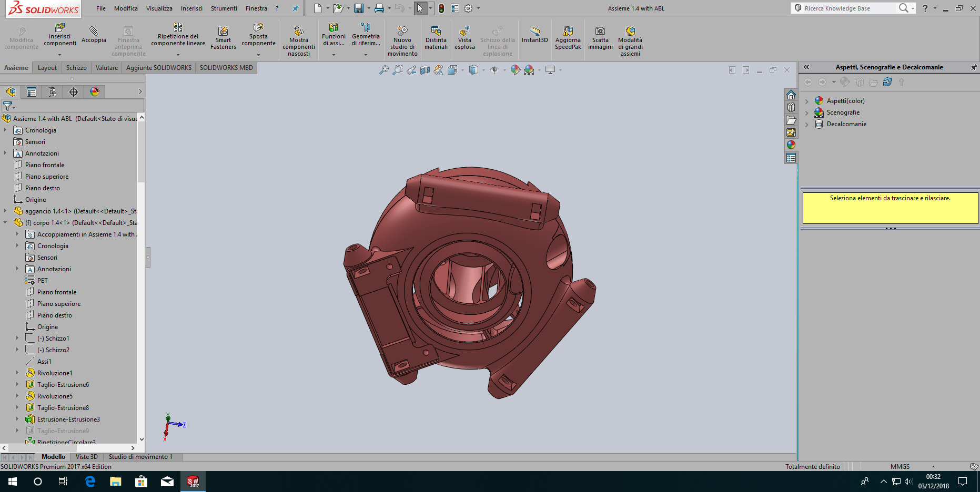Enable Modalità di grandi assiemi
980x492 pixels.
pyautogui.click(x=630, y=41)
